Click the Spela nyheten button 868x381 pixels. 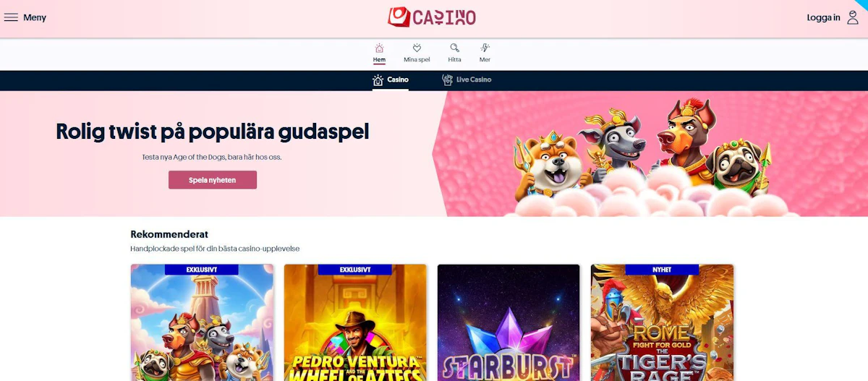[x=213, y=180]
